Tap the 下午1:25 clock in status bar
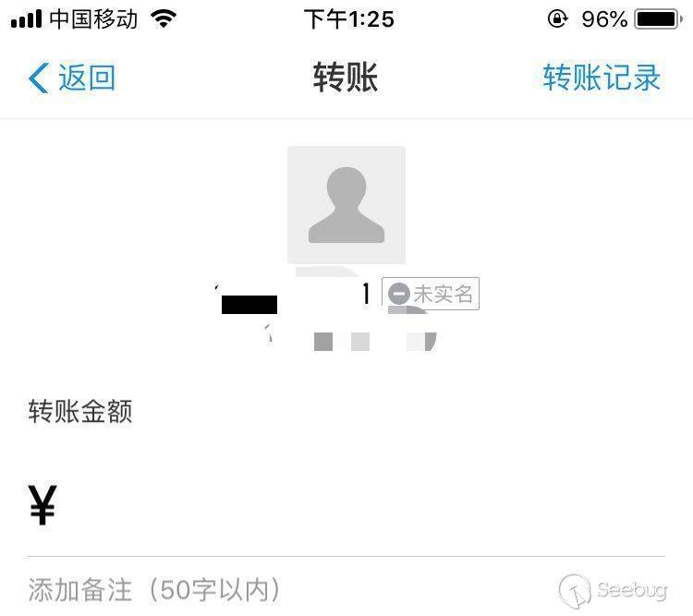Image resolution: width=693 pixels, height=616 pixels. pyautogui.click(x=349, y=19)
